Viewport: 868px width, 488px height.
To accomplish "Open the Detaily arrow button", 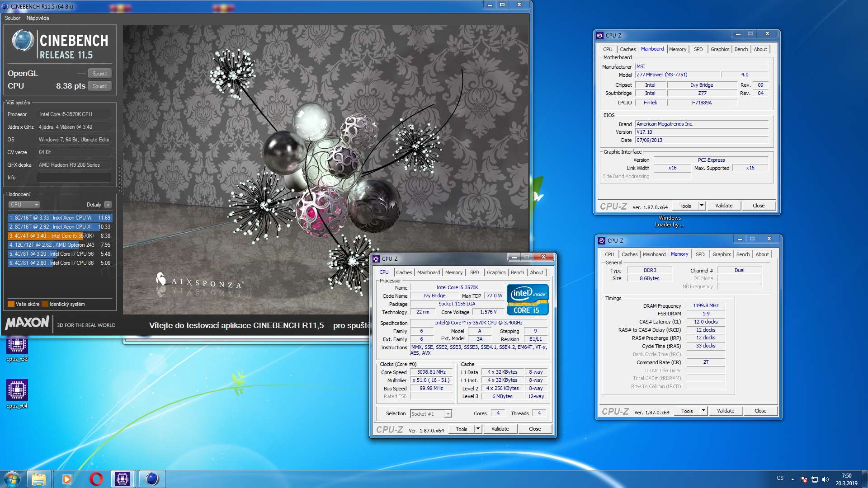I will point(108,205).
